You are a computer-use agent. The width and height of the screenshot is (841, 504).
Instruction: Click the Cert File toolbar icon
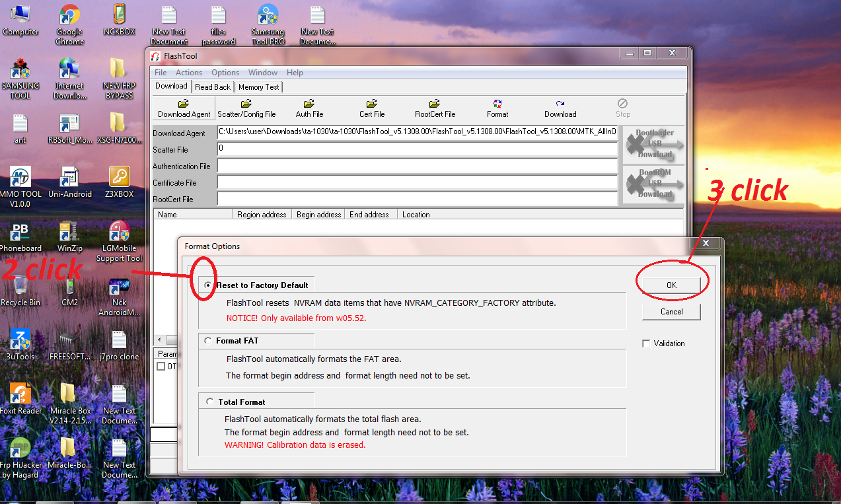372,104
